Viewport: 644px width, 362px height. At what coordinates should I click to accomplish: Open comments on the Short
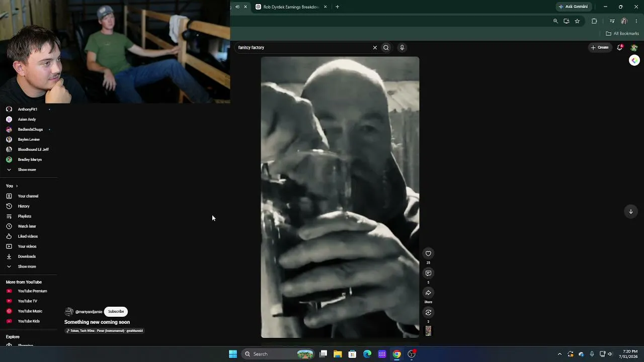point(428,273)
